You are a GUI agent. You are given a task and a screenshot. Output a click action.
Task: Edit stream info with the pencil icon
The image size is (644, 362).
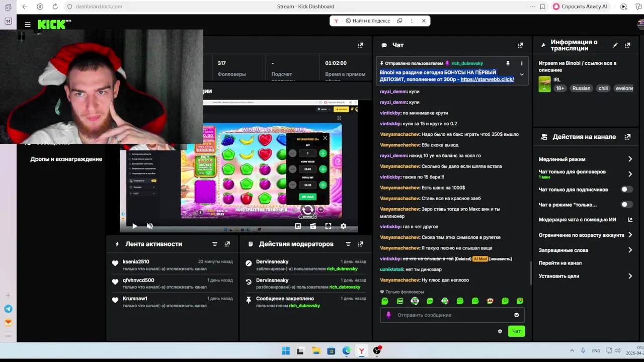click(x=615, y=45)
